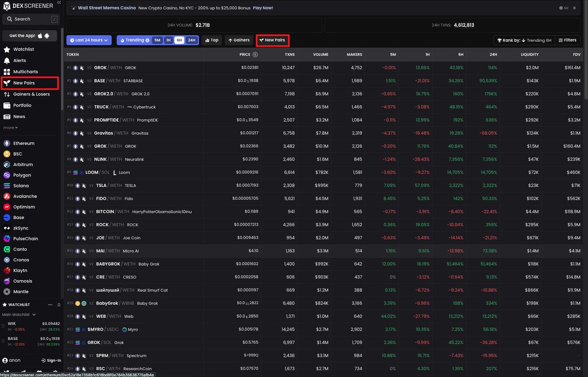Expand the sidebar 'more' menu
Screen dimensions: 588x377
point(10,128)
